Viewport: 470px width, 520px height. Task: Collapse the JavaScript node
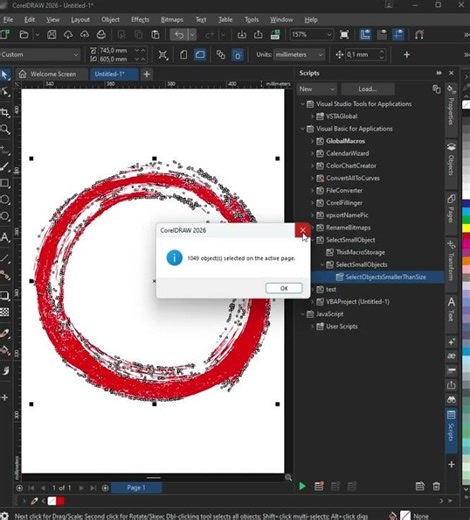coord(302,314)
